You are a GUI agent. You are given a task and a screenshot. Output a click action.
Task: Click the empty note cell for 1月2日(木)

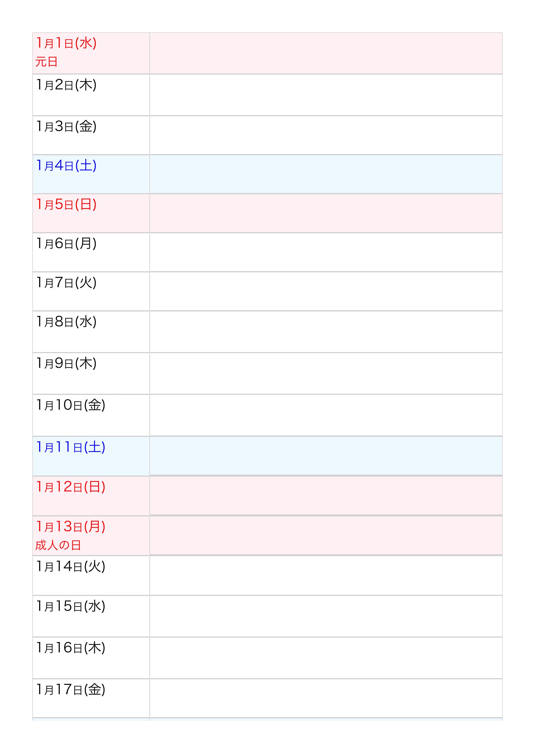click(x=326, y=95)
